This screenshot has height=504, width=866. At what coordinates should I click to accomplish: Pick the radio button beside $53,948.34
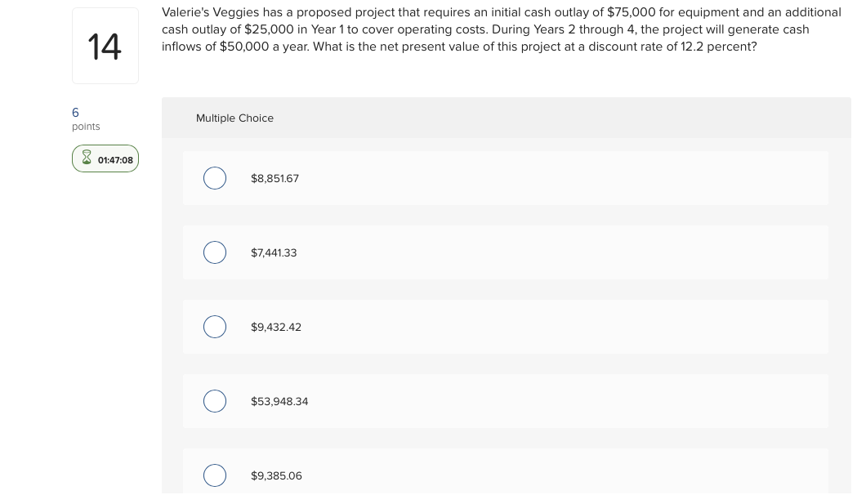(215, 401)
